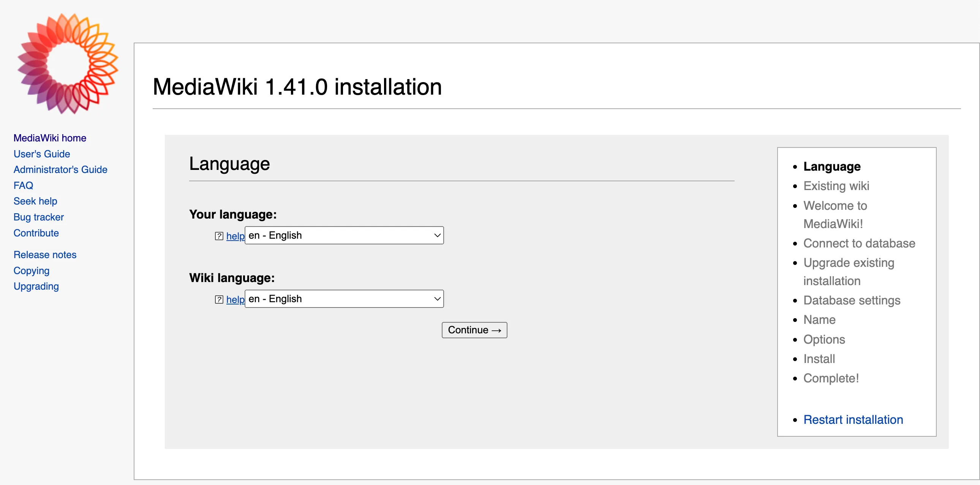This screenshot has width=980, height=485.
Task: Open the Contribute link
Action: click(36, 233)
